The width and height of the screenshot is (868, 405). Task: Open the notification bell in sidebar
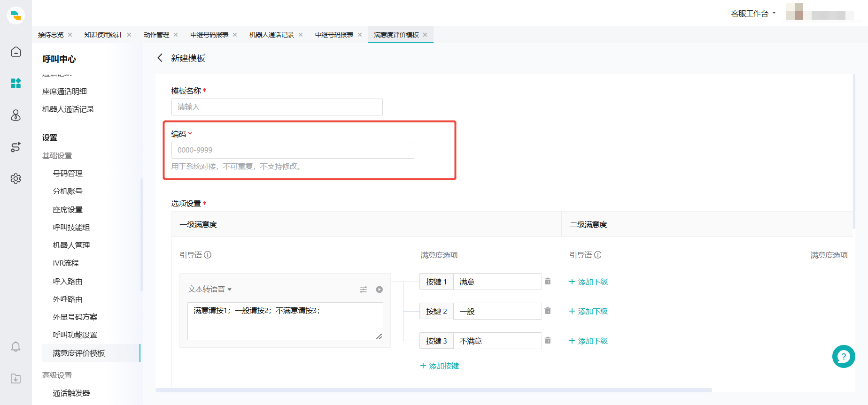16,347
